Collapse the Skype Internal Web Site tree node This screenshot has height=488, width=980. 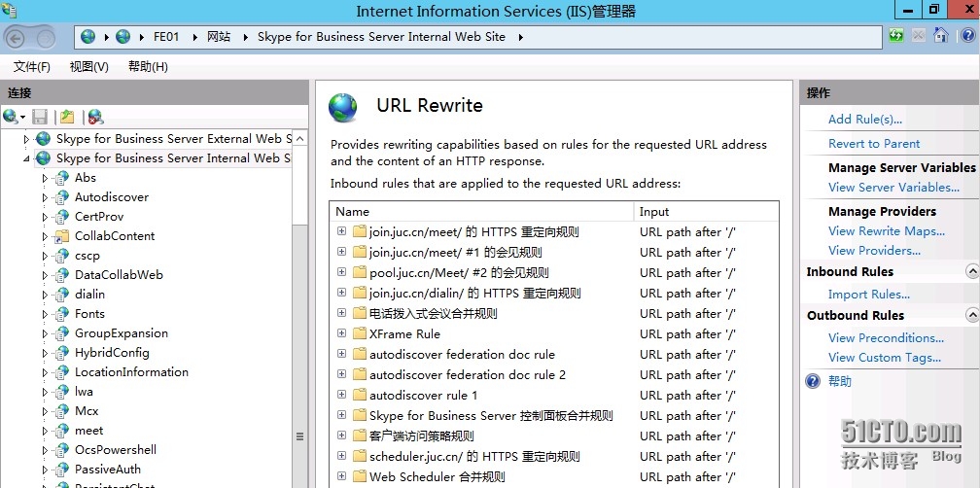pos(26,158)
